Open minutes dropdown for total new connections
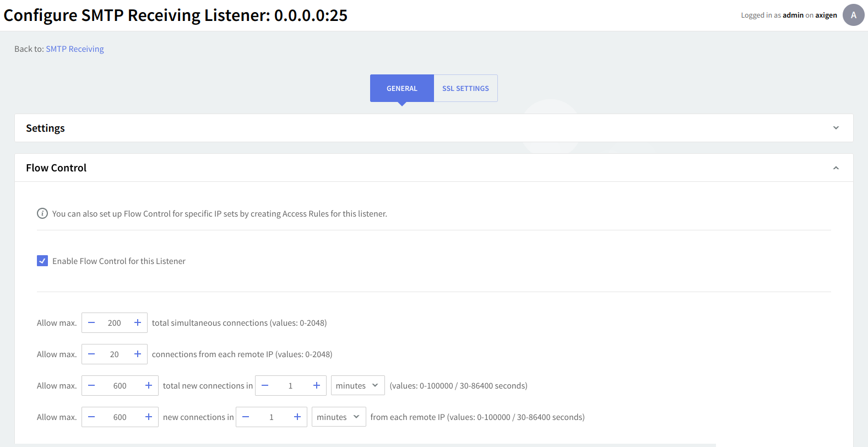The width and height of the screenshot is (868, 447). click(357, 386)
